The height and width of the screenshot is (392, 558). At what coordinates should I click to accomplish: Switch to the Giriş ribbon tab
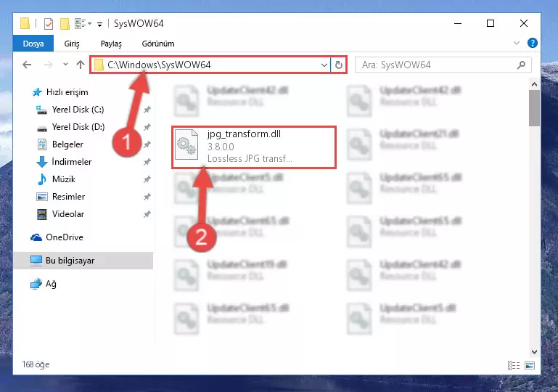click(x=72, y=44)
